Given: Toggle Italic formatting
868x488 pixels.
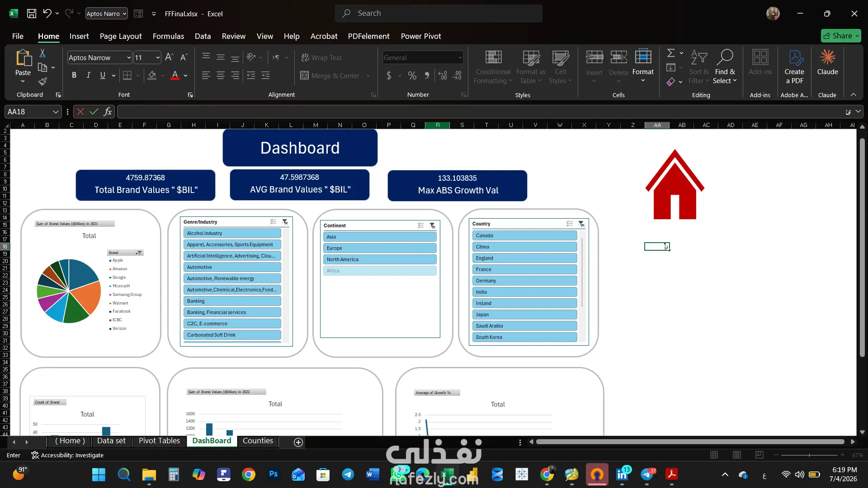Looking at the screenshot, I should [89, 75].
